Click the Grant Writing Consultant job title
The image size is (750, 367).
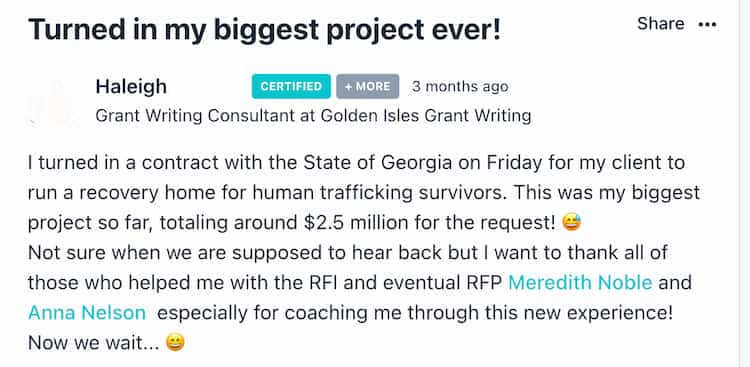pyautogui.click(x=195, y=116)
